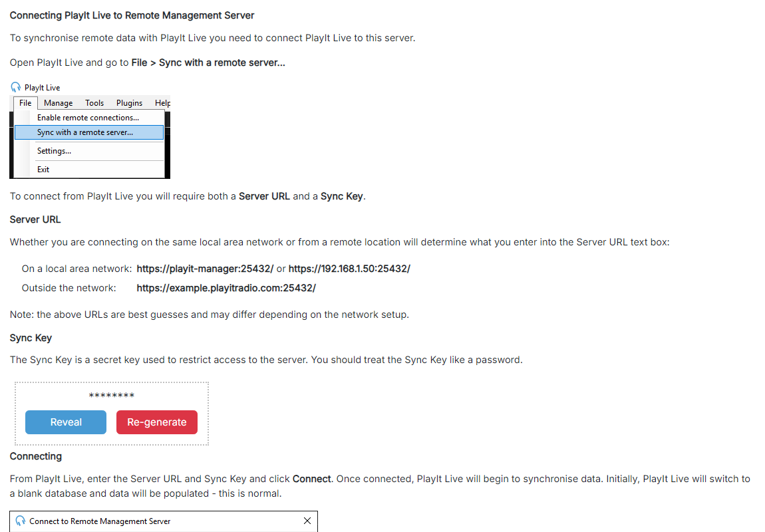Click the Connecting PlayIt Live to Remote heading

pyautogui.click(x=132, y=15)
